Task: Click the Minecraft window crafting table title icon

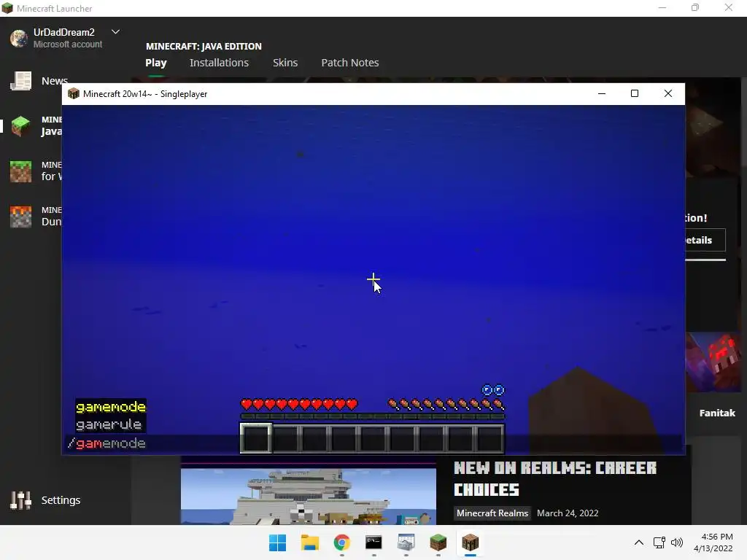Action: (x=74, y=94)
